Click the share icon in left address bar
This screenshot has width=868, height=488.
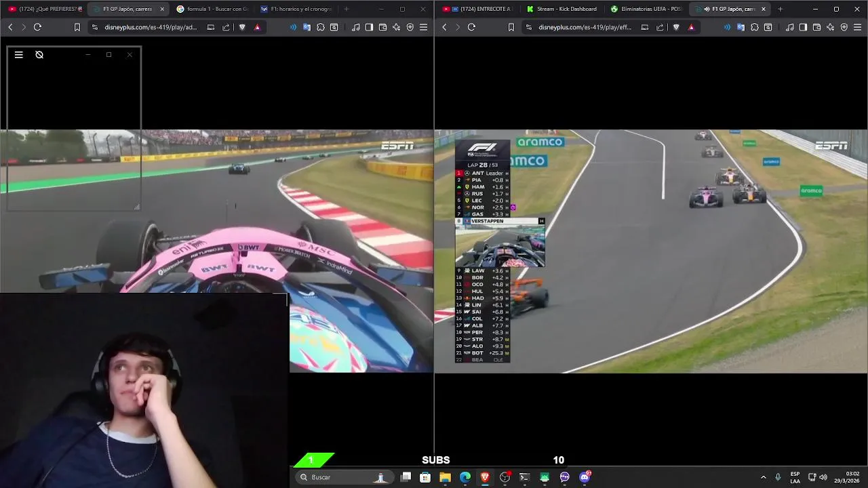[226, 27]
